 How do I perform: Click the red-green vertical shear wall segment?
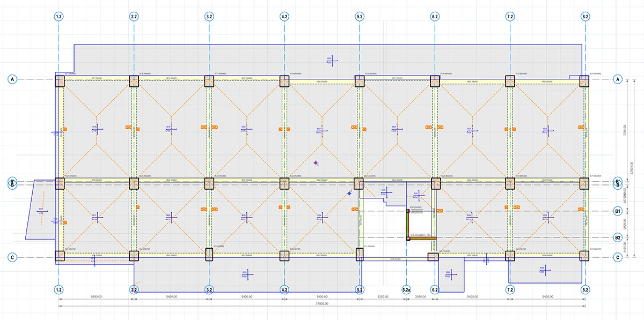coord(407,224)
